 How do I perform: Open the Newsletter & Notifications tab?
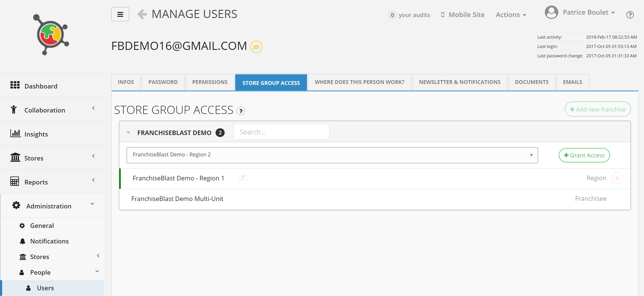pyautogui.click(x=459, y=82)
